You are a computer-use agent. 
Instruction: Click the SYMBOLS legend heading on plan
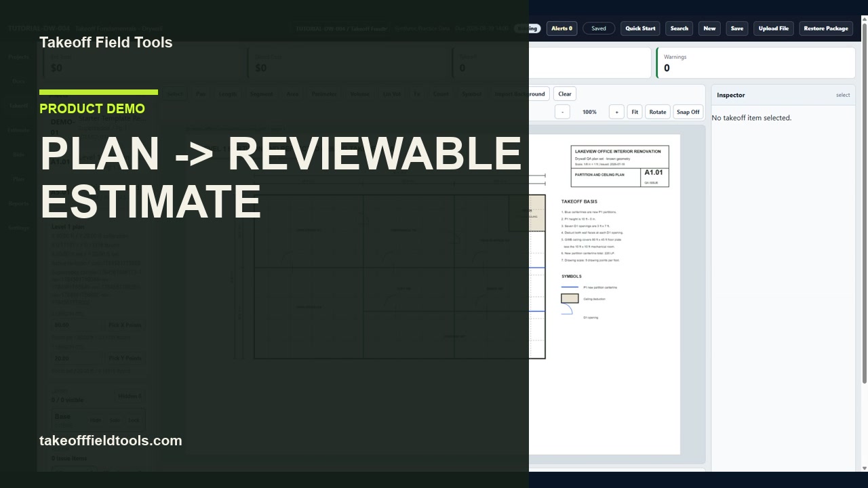[572, 277]
